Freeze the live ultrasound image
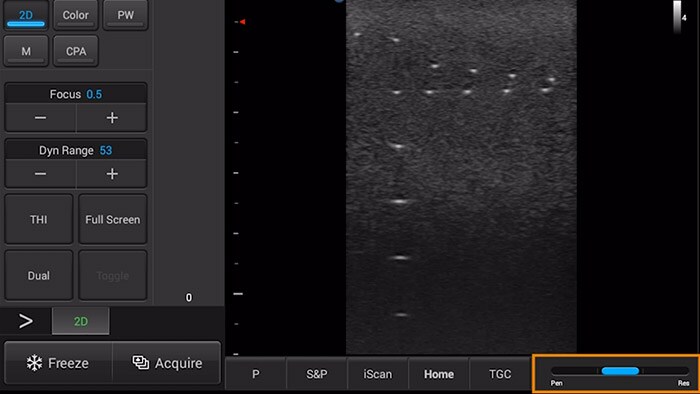Viewport: 700px width, 394px height. coord(58,363)
